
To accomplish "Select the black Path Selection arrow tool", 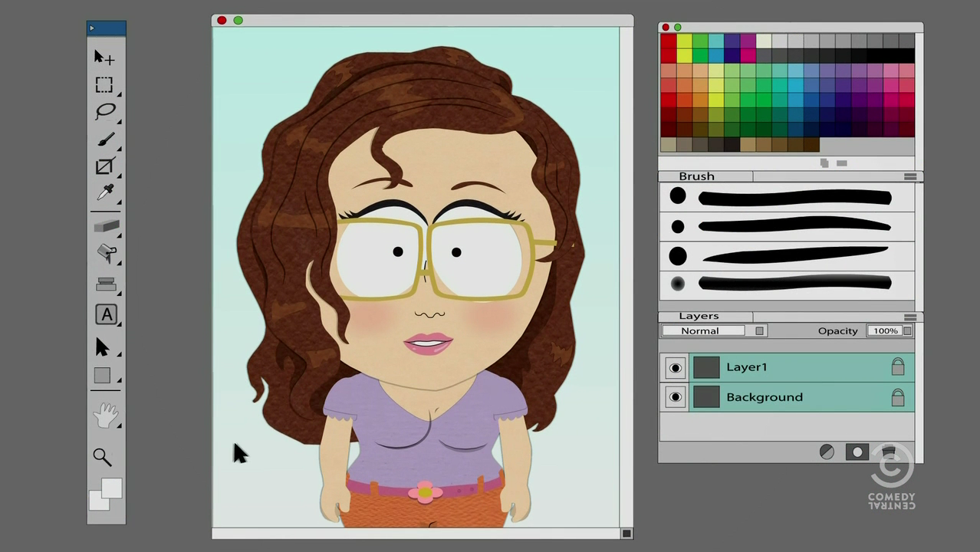I will pyautogui.click(x=102, y=347).
